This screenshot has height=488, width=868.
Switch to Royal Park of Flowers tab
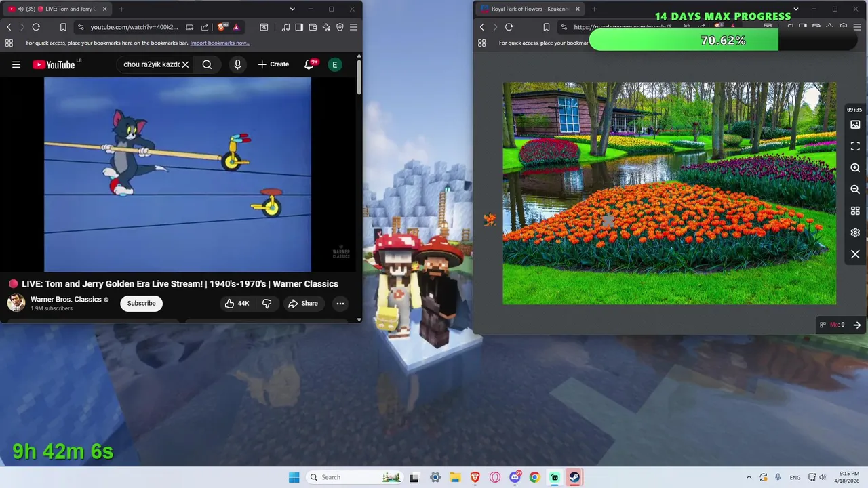pos(529,9)
